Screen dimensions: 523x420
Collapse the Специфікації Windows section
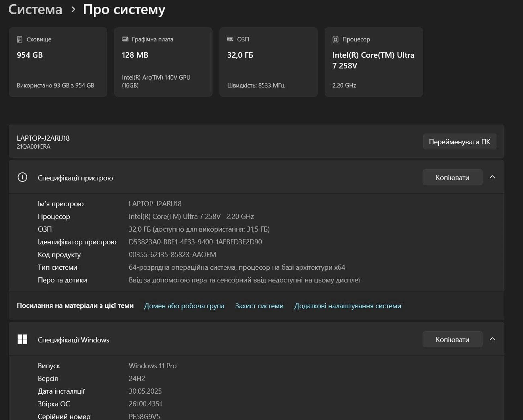pyautogui.click(x=492, y=339)
